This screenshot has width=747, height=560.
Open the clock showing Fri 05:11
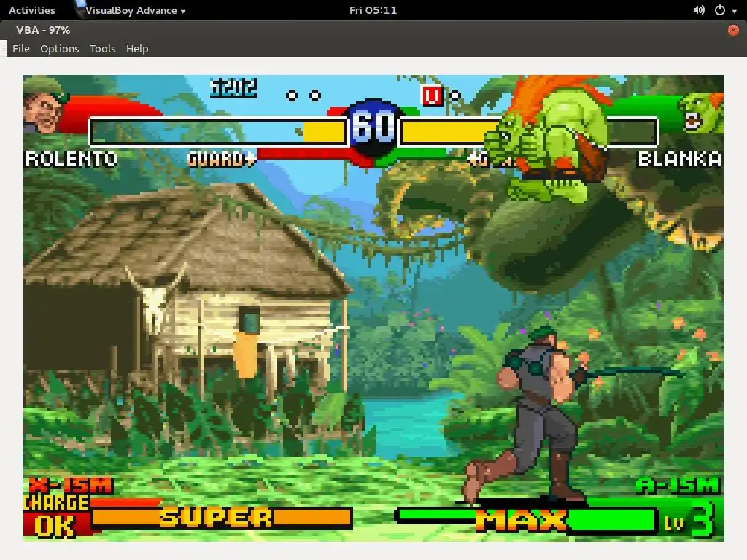(x=373, y=10)
